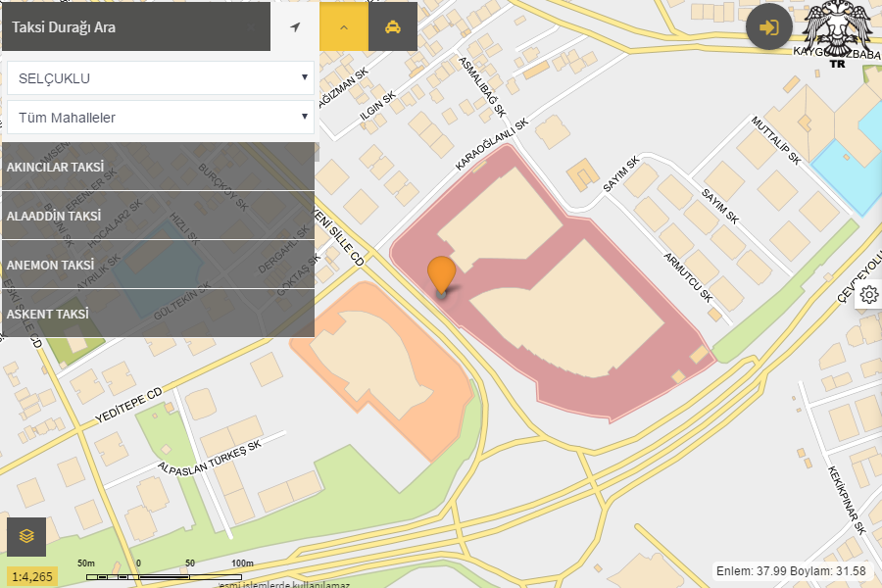This screenshot has width=882, height=588.
Task: Open the map settings gear
Action: pos(868,295)
